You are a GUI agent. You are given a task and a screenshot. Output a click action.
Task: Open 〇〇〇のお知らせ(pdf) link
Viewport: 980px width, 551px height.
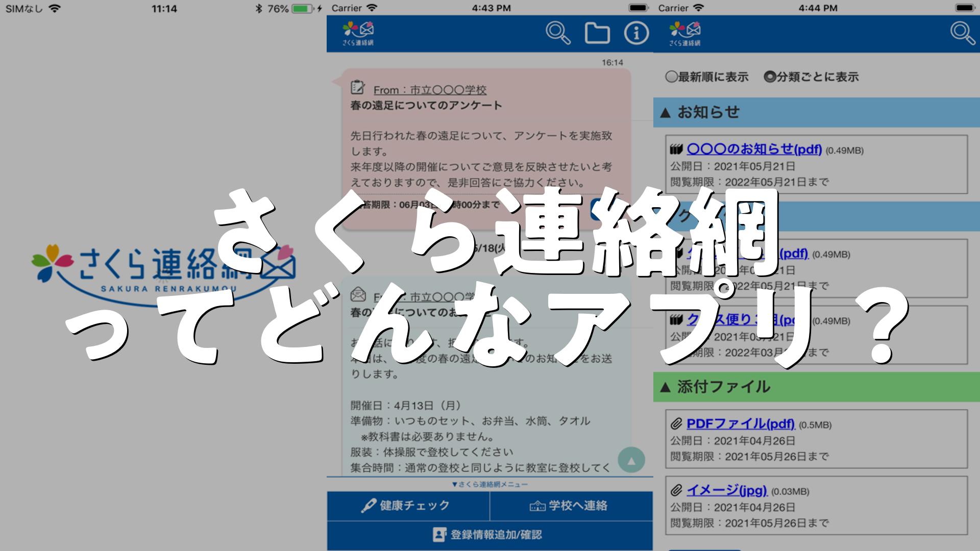[x=754, y=149]
